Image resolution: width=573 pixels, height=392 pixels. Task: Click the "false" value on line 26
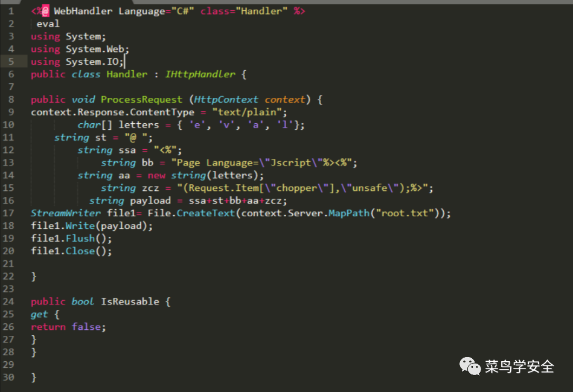(x=86, y=327)
